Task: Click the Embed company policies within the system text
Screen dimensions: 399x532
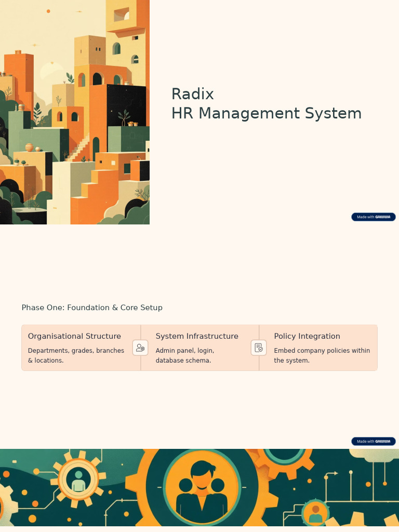Action: pyautogui.click(x=322, y=355)
